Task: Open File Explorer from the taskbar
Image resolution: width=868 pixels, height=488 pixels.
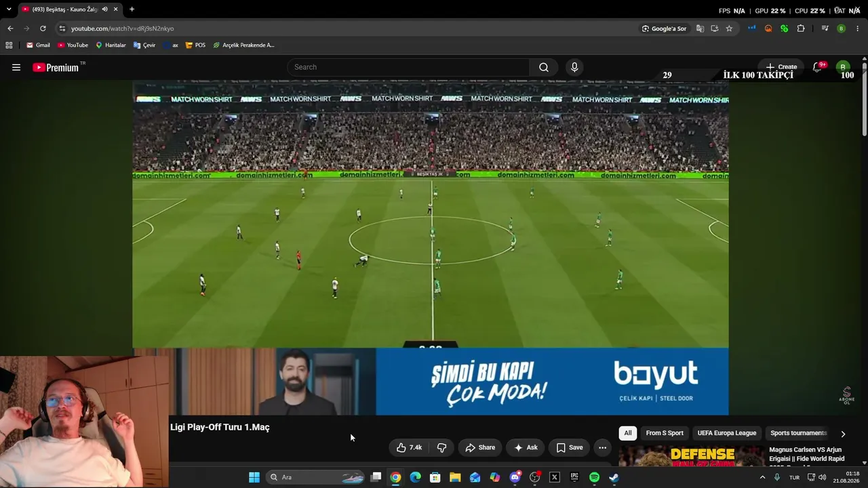Action: (455, 477)
